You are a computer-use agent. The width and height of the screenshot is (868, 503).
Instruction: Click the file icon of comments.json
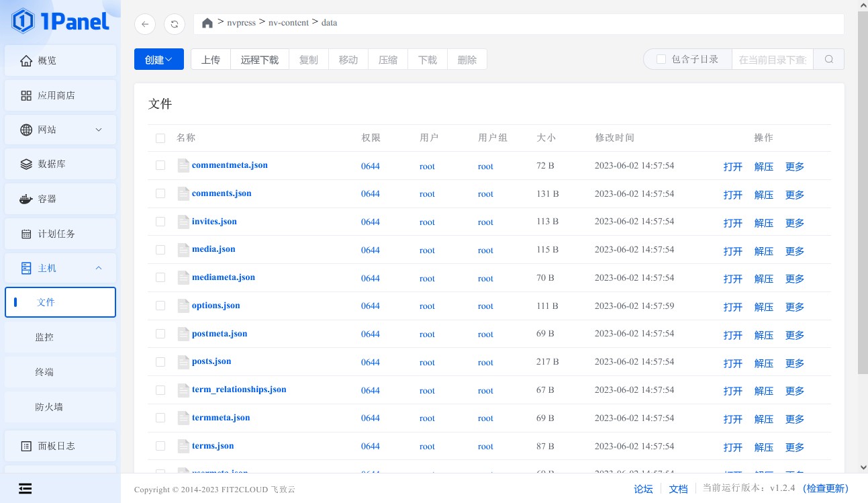tap(183, 193)
